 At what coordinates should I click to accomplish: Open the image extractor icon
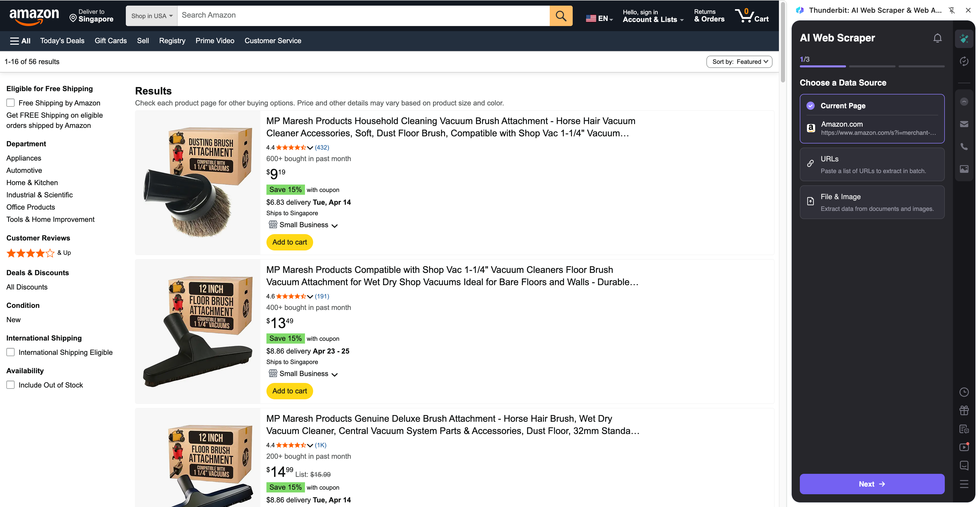pyautogui.click(x=964, y=169)
